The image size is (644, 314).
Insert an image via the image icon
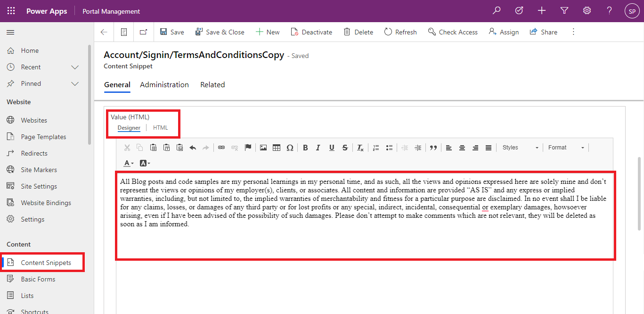coord(263,148)
